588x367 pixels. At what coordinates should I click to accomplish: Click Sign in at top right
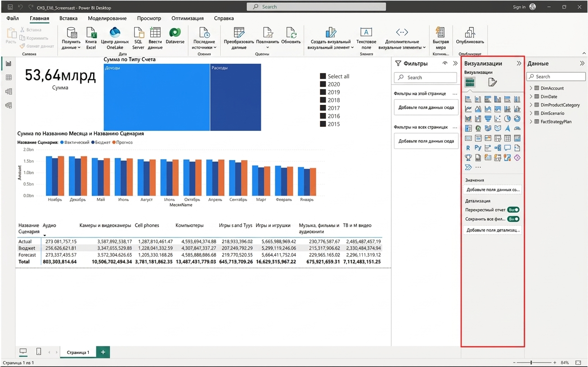(519, 7)
